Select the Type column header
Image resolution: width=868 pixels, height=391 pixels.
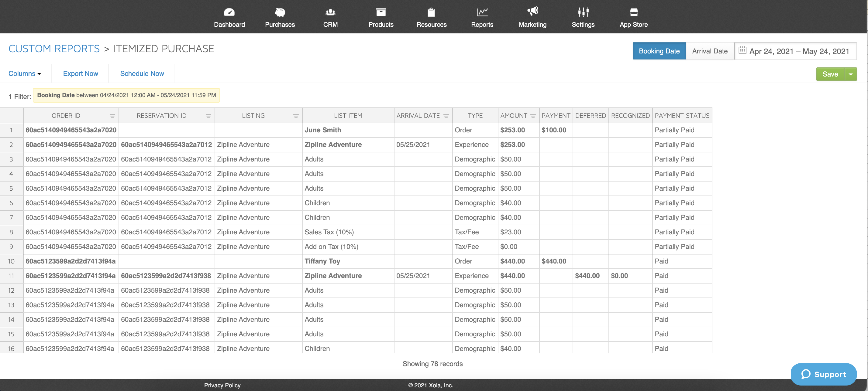475,116
